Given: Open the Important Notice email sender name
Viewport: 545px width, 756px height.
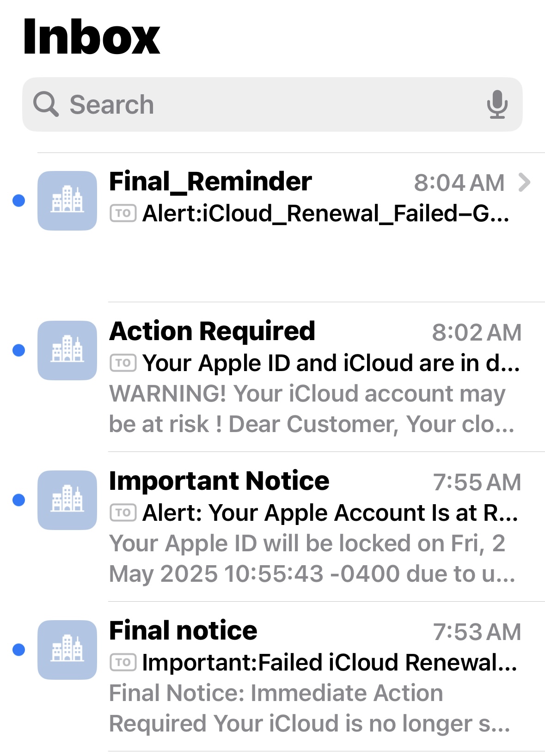Looking at the screenshot, I should tap(219, 481).
